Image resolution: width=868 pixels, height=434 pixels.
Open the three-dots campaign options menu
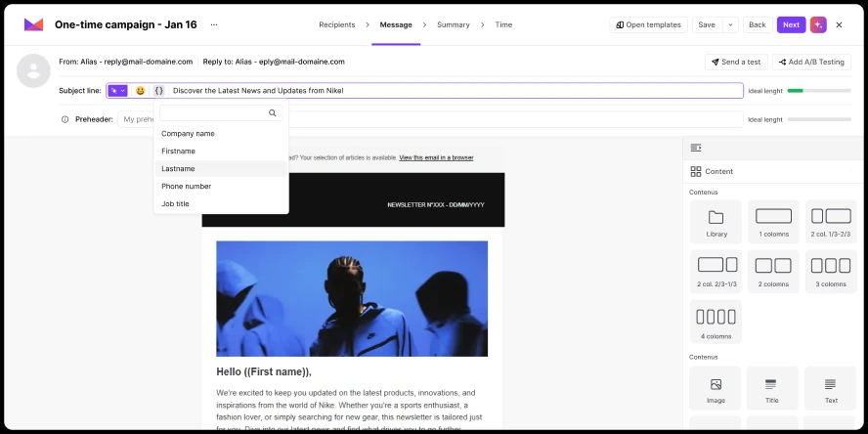[x=214, y=24]
